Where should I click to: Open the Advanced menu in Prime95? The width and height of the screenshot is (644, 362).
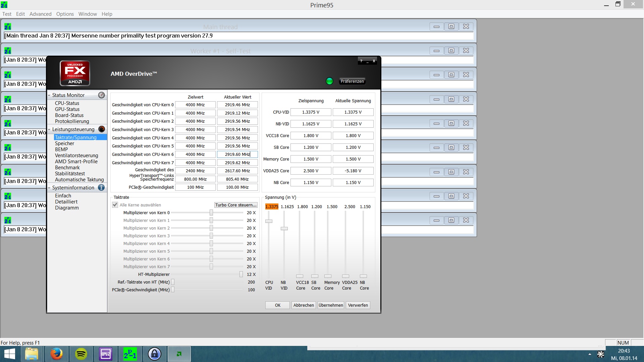click(40, 14)
